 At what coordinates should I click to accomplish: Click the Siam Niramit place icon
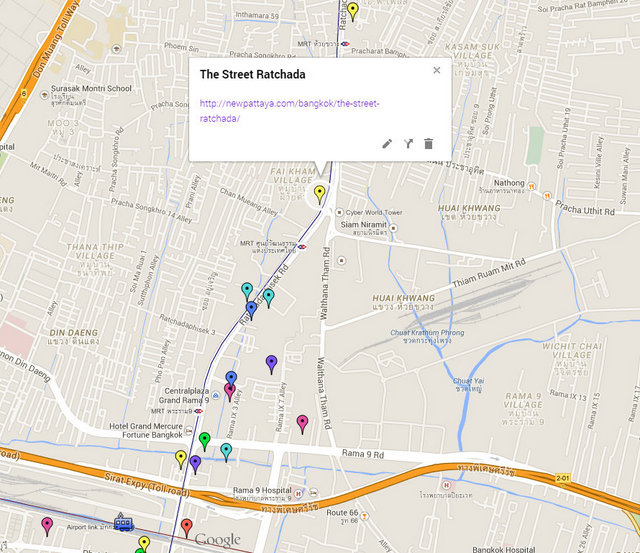(393, 228)
